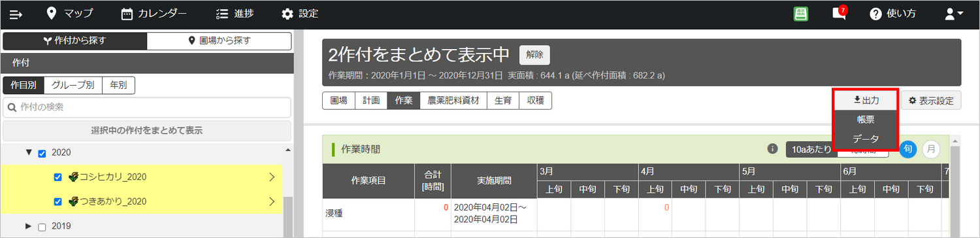This screenshot has height=238, width=980.
Task: Click the green ledger book icon
Action: [x=801, y=14]
